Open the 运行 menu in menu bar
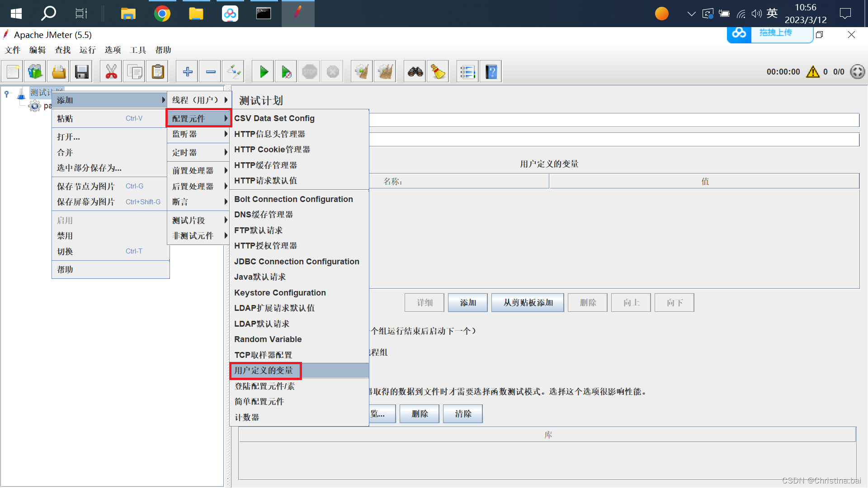868x488 pixels. coord(87,50)
